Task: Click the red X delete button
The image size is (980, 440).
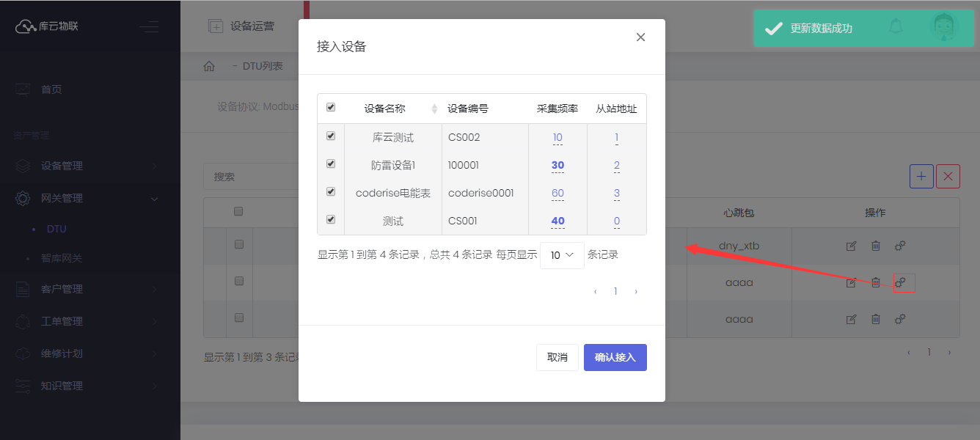Action: coord(948,176)
